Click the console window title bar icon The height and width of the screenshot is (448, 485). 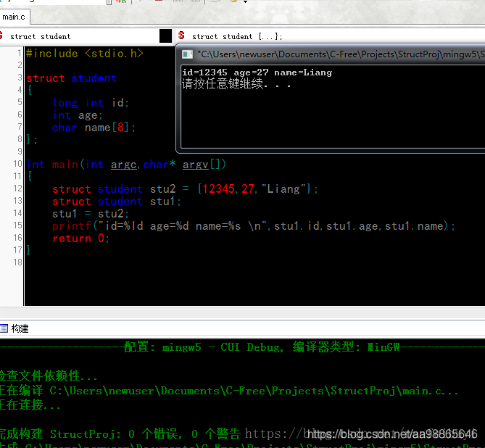187,54
